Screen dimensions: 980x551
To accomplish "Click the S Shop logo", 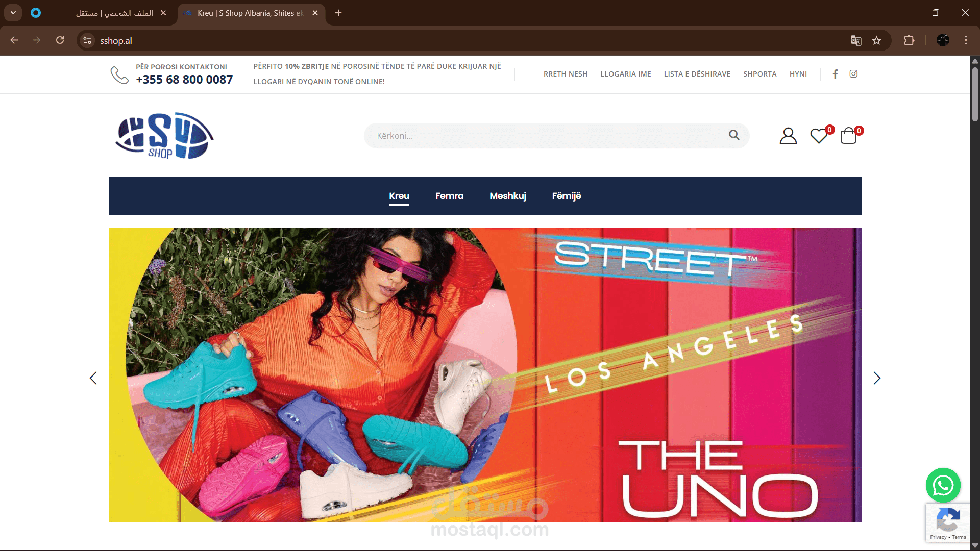I will 164,136.
